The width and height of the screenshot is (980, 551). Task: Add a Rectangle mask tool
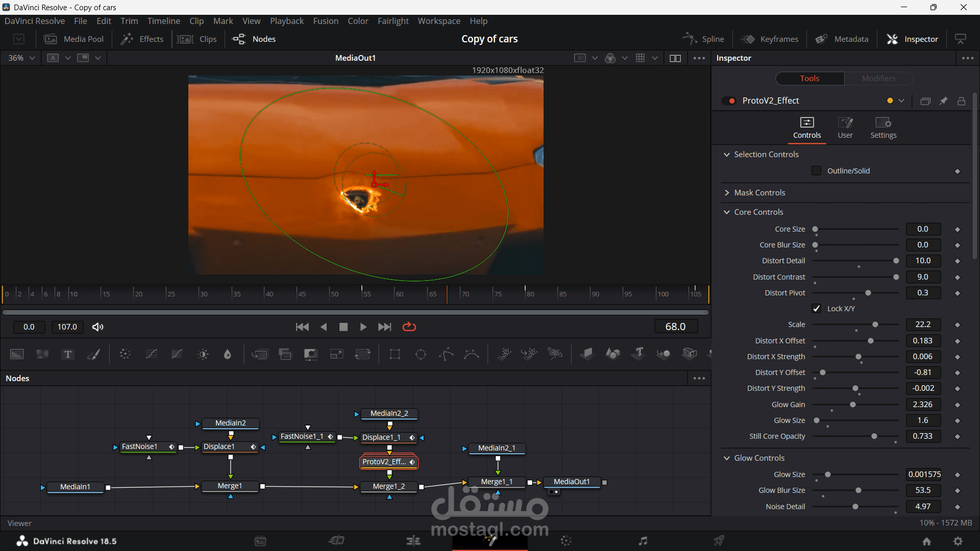[395, 354]
